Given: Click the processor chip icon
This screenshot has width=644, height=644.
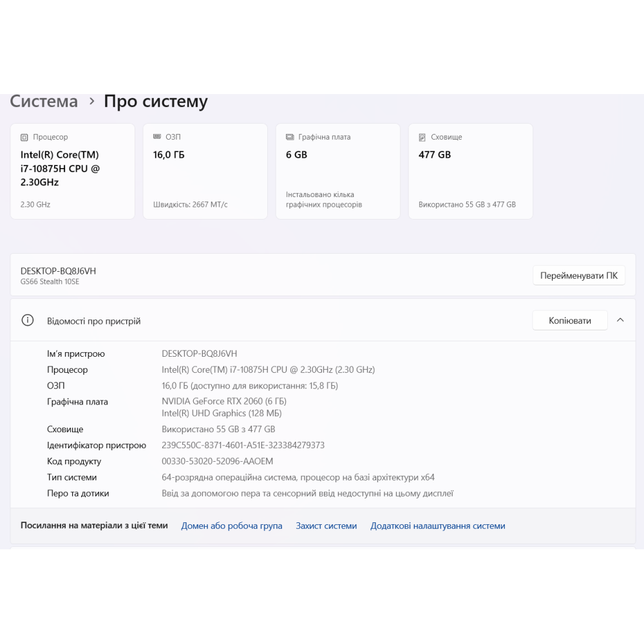Looking at the screenshot, I should [x=24, y=137].
